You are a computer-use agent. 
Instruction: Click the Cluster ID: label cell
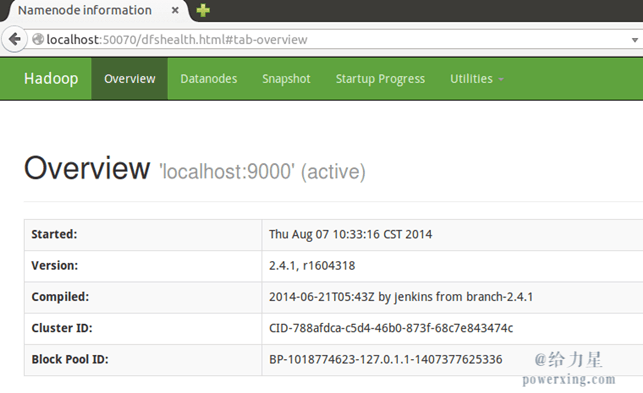click(x=143, y=328)
